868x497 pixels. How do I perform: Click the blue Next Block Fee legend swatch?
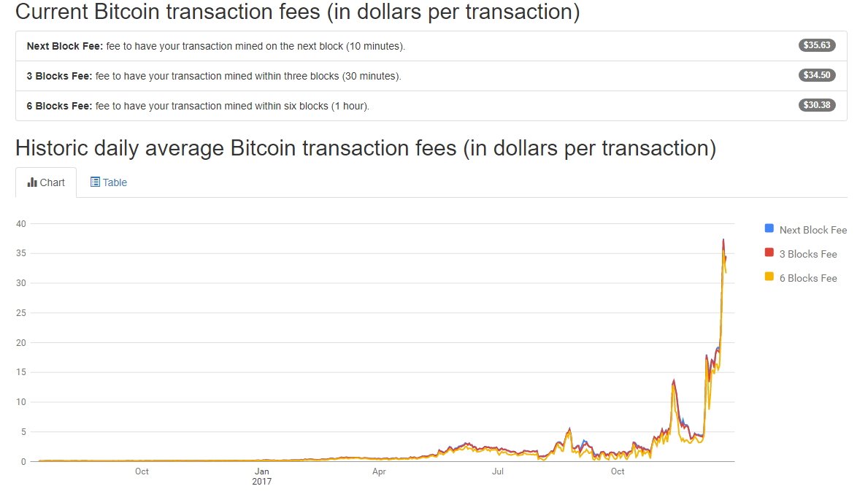pyautogui.click(x=769, y=228)
